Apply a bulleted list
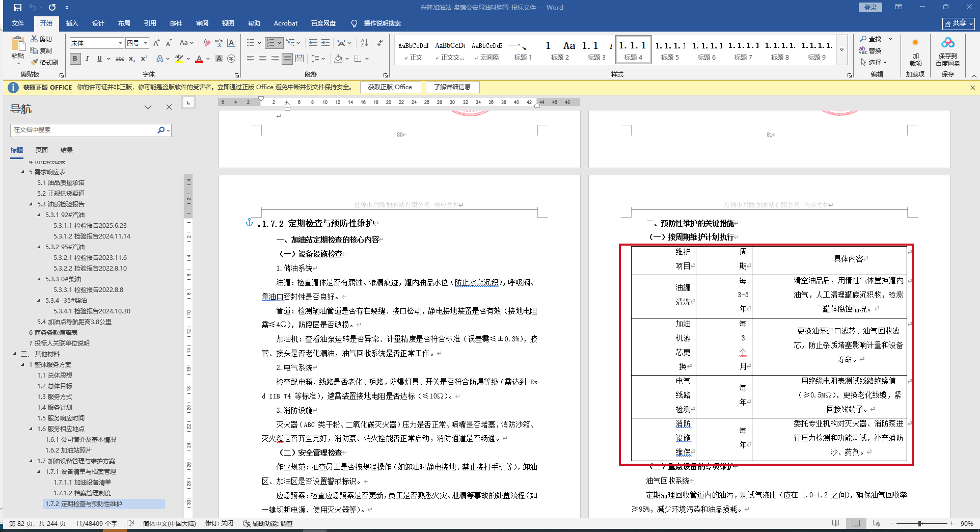The width and height of the screenshot is (980, 532). click(x=250, y=43)
